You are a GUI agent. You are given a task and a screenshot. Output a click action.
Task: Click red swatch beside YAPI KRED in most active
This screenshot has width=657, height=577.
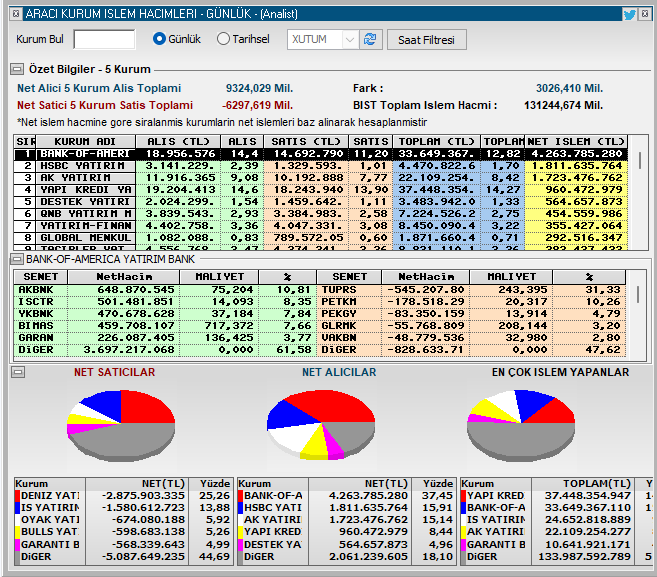tap(463, 496)
